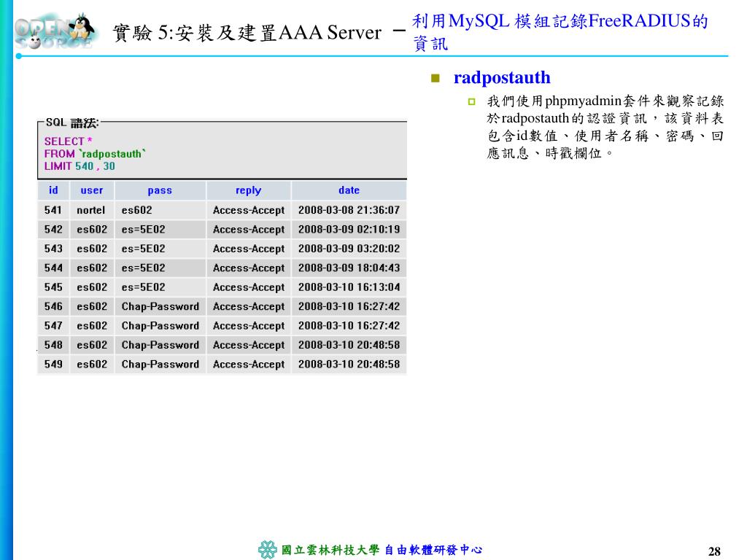Select id cell '549'
The width and height of the screenshot is (747, 560).
pos(53,365)
